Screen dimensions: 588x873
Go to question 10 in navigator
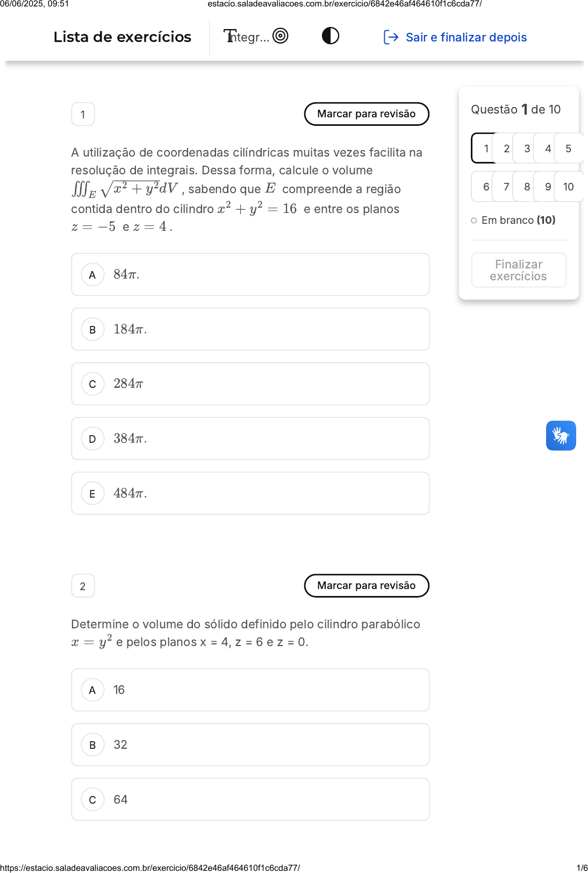point(568,187)
